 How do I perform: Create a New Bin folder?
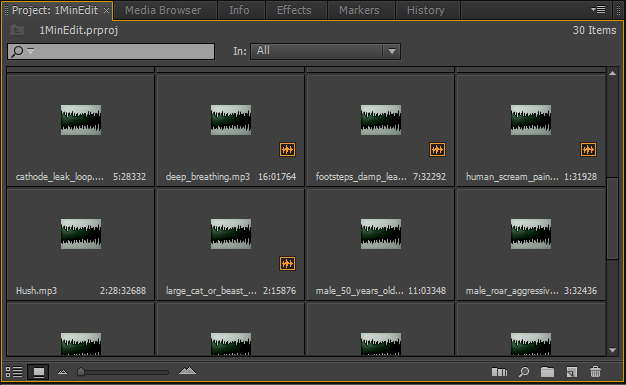(547, 372)
